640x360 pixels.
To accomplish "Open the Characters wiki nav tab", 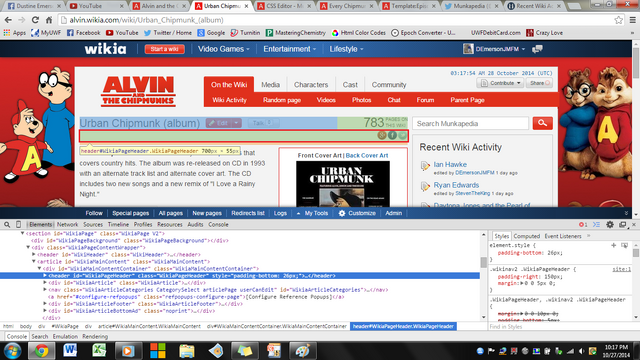I will (x=311, y=84).
